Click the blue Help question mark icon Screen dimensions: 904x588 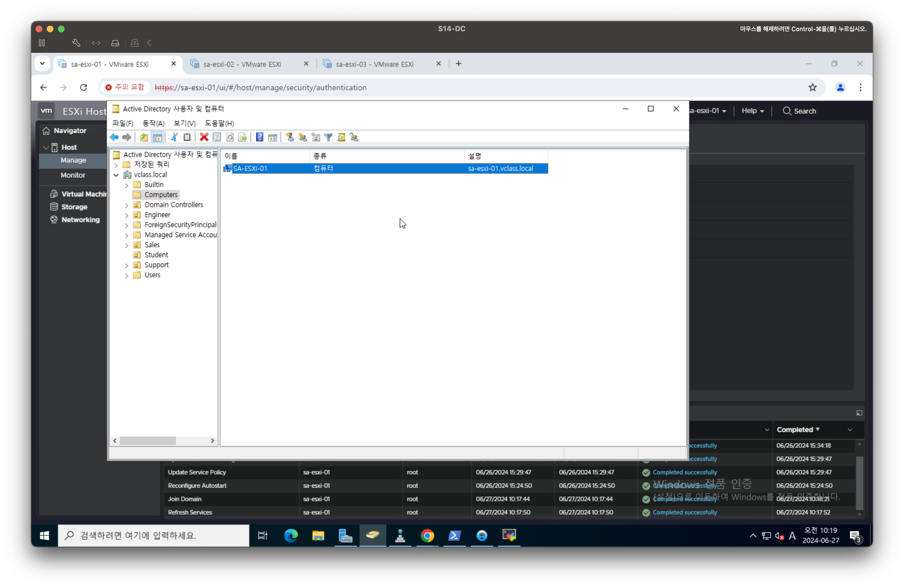pyautogui.click(x=259, y=137)
